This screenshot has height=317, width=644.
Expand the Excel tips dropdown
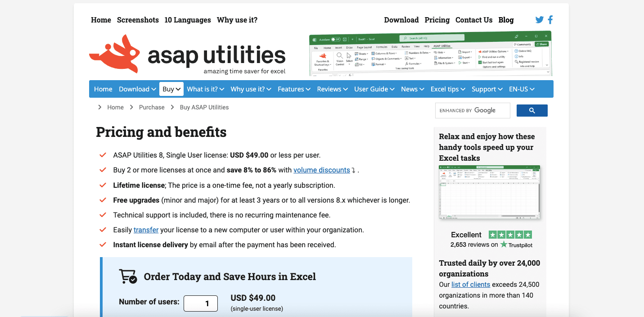pos(448,89)
